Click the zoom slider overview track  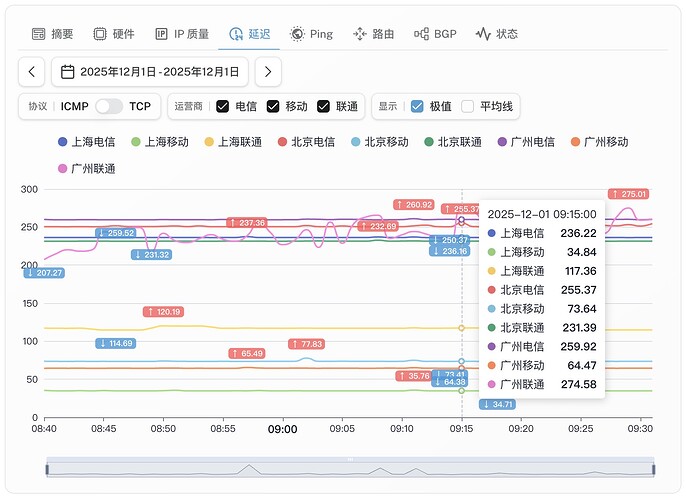click(x=350, y=468)
